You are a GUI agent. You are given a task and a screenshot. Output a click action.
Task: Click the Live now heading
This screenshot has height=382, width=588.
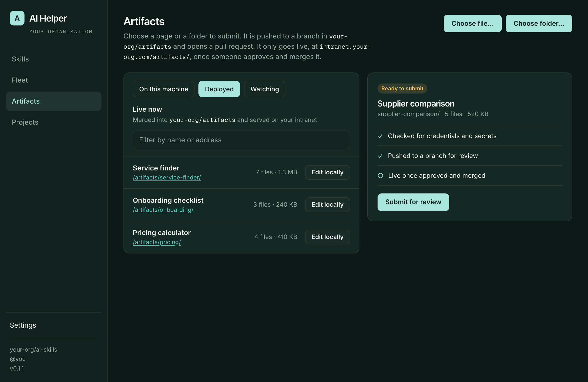tap(147, 109)
